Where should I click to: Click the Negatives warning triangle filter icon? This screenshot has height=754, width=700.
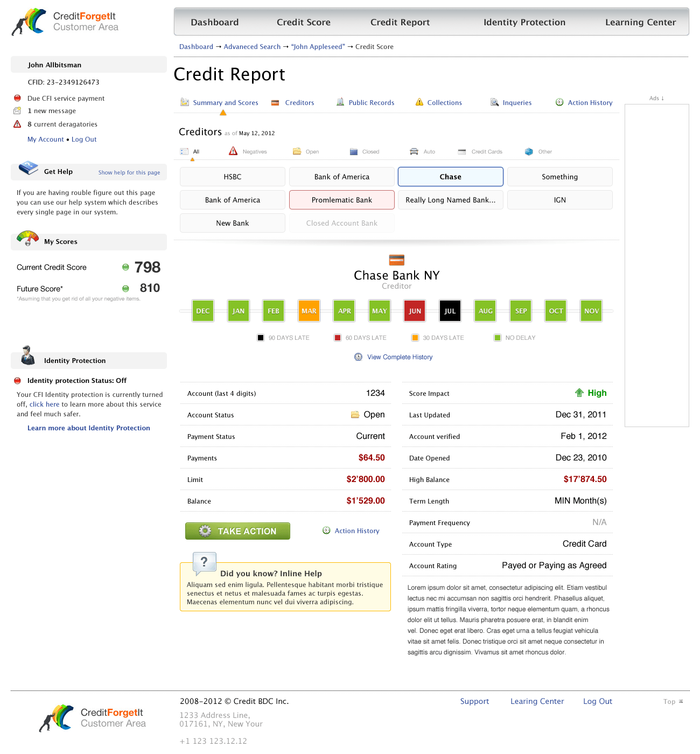[233, 151]
